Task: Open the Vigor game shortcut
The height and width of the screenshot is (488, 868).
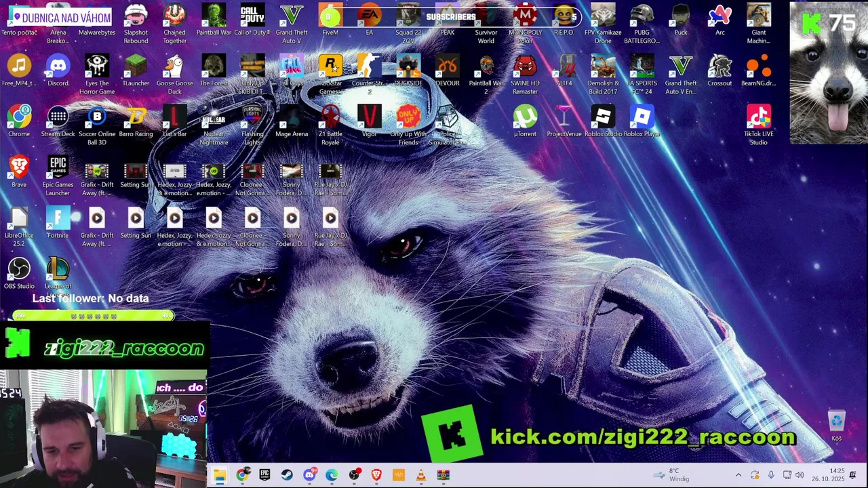Action: point(369,122)
